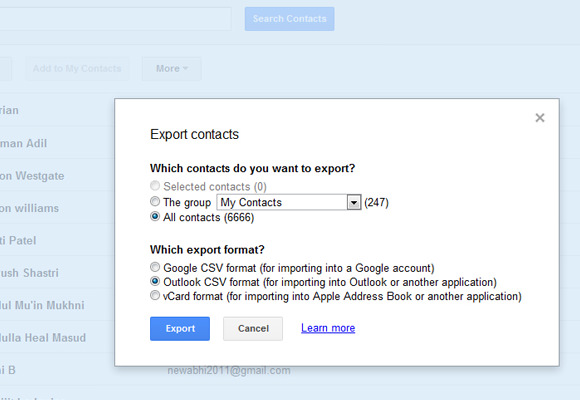Screen dimensions: 580x400
Task: Click the Search Contacts button
Action: 290,19
